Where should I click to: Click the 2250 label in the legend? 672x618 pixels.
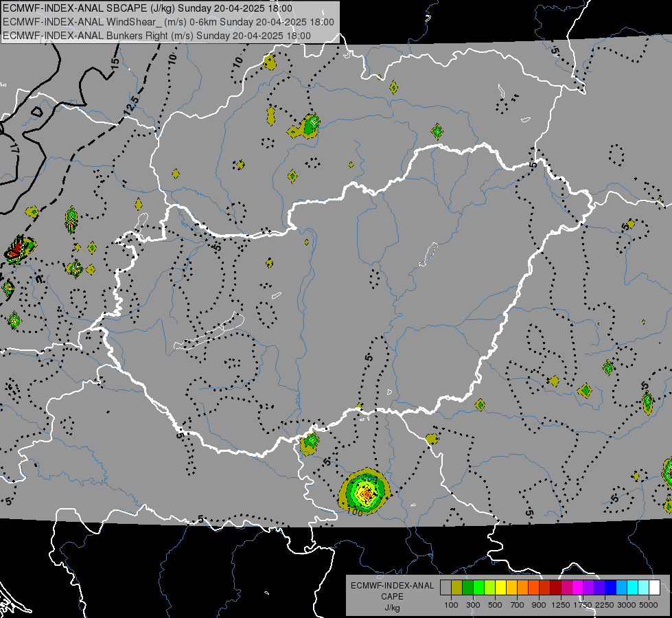(x=605, y=605)
